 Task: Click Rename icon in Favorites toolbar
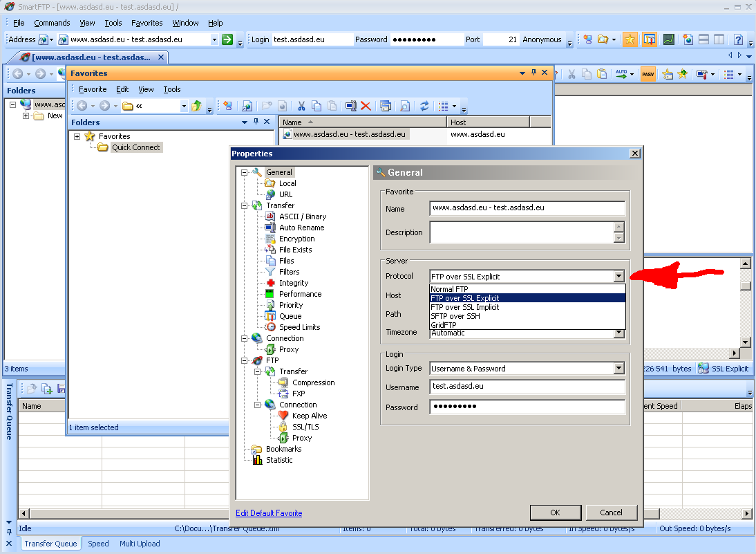(351, 106)
